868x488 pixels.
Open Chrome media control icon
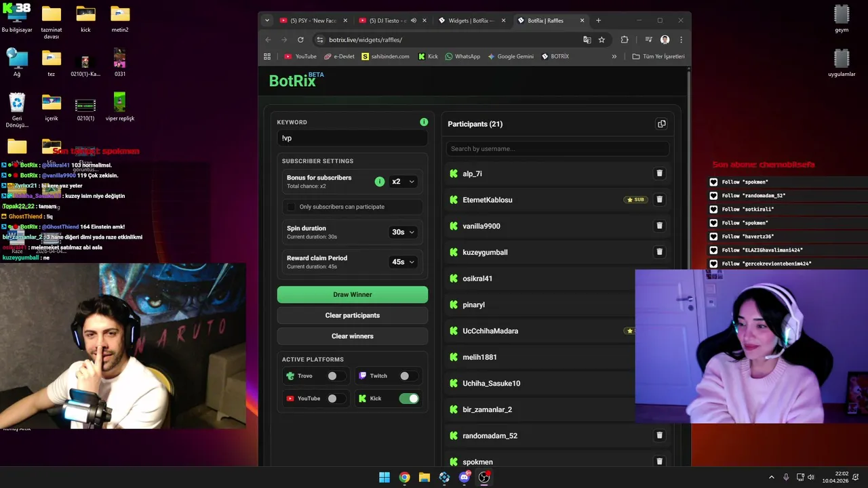648,39
